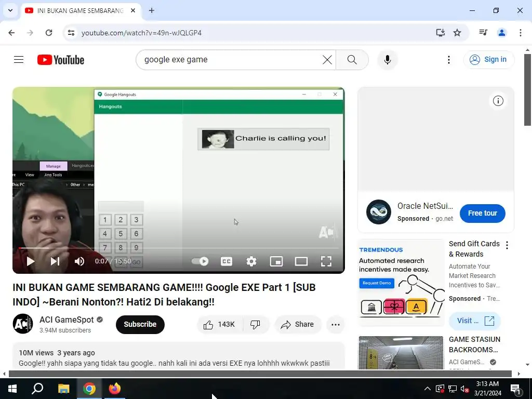Toggle closed captions CC
Viewport: 532px width, 399px height.
(x=227, y=261)
